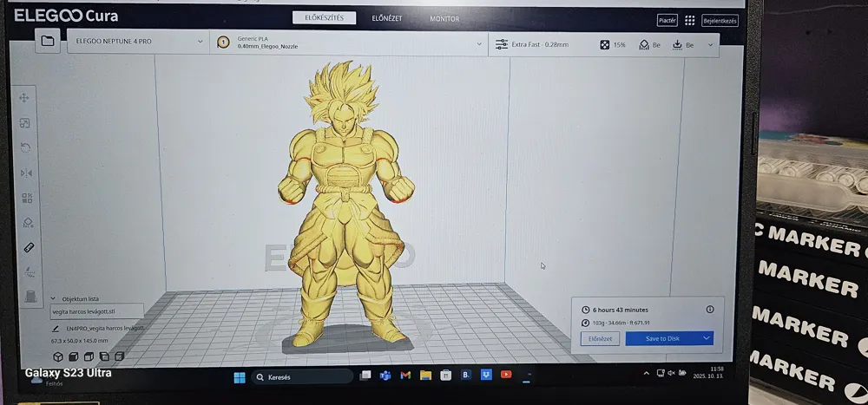Select the Scale tool
This screenshot has width=868, height=405.
click(25, 123)
